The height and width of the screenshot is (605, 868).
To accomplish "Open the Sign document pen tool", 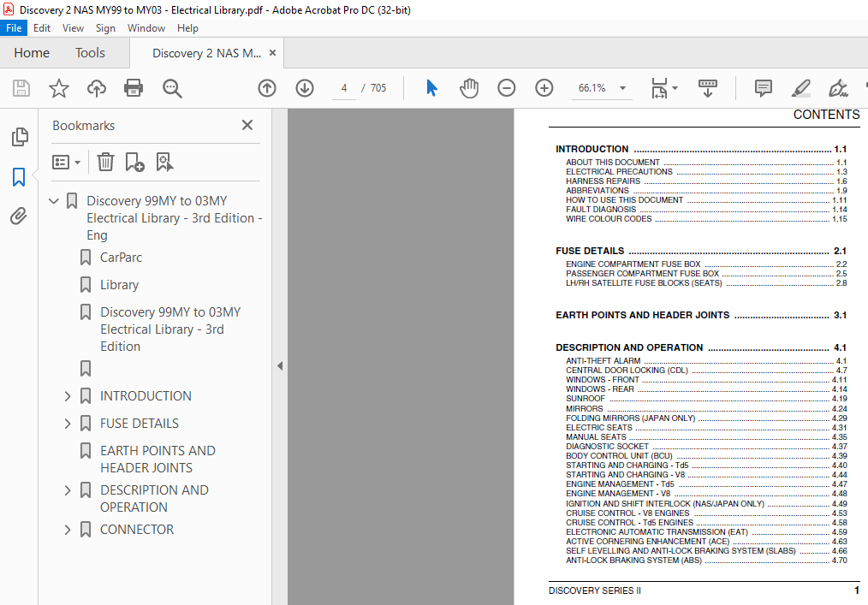I will 838,88.
